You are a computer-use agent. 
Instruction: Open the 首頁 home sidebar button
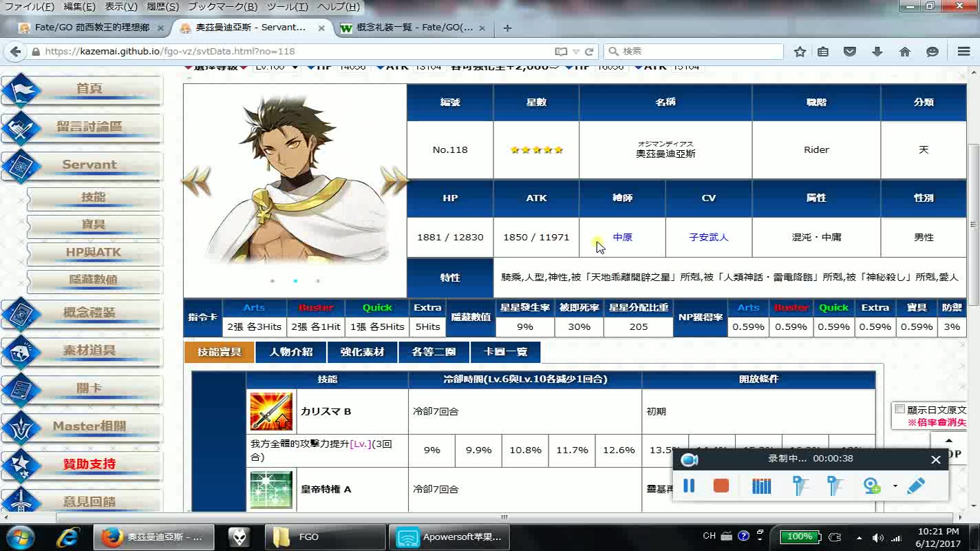(82, 90)
